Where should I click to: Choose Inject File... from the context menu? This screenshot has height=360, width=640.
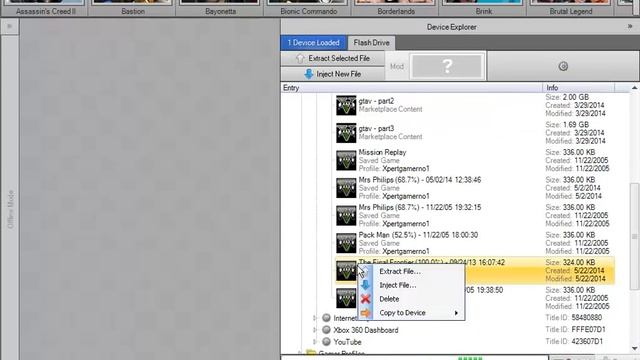(411, 285)
